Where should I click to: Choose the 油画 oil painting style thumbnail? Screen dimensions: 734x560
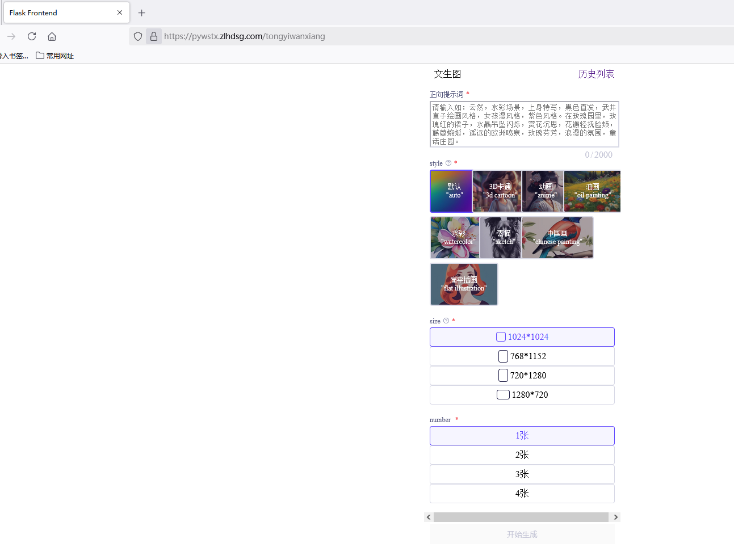point(592,191)
